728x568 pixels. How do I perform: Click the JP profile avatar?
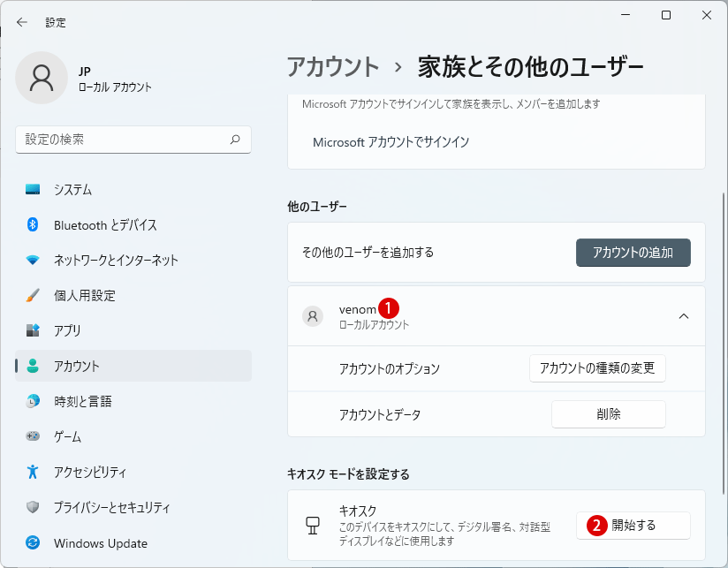(42, 78)
